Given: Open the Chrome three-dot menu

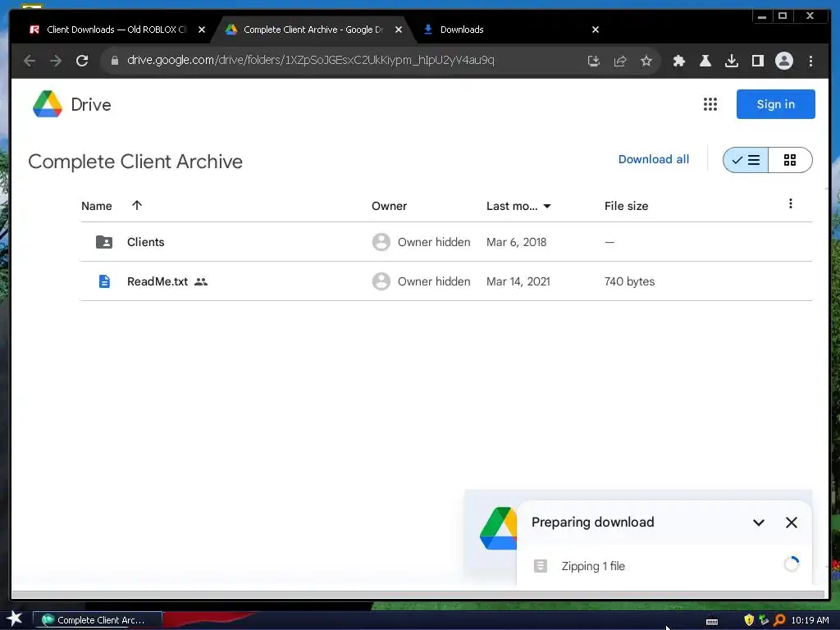Looking at the screenshot, I should click(810, 61).
